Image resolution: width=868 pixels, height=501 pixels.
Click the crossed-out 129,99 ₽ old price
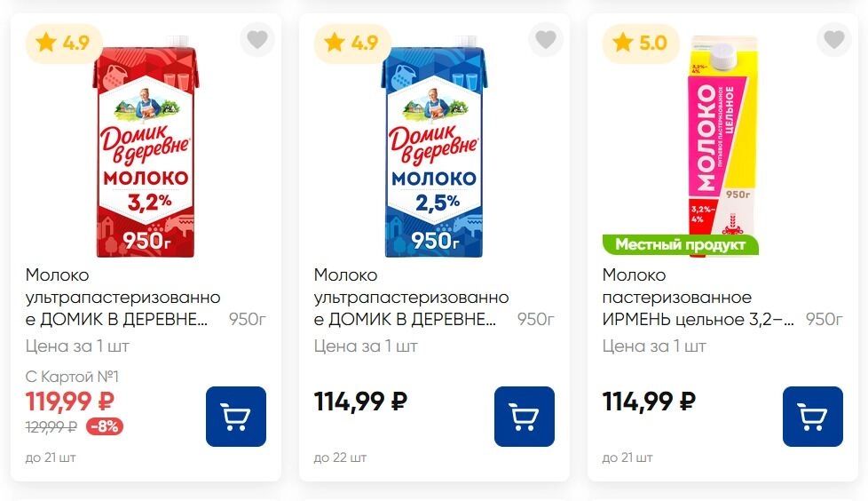click(x=51, y=426)
